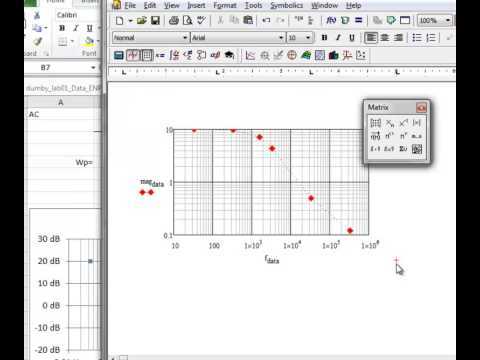Click Excel fill color bucket swatch

pos(89,42)
